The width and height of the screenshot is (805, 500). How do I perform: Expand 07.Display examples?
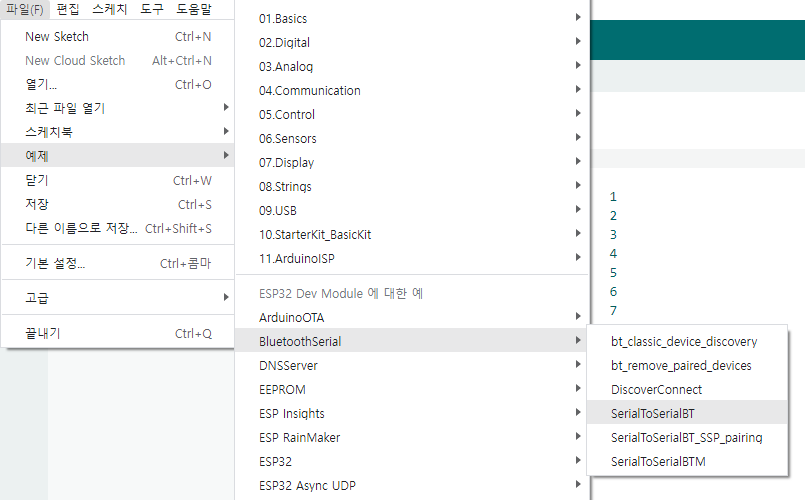point(412,163)
